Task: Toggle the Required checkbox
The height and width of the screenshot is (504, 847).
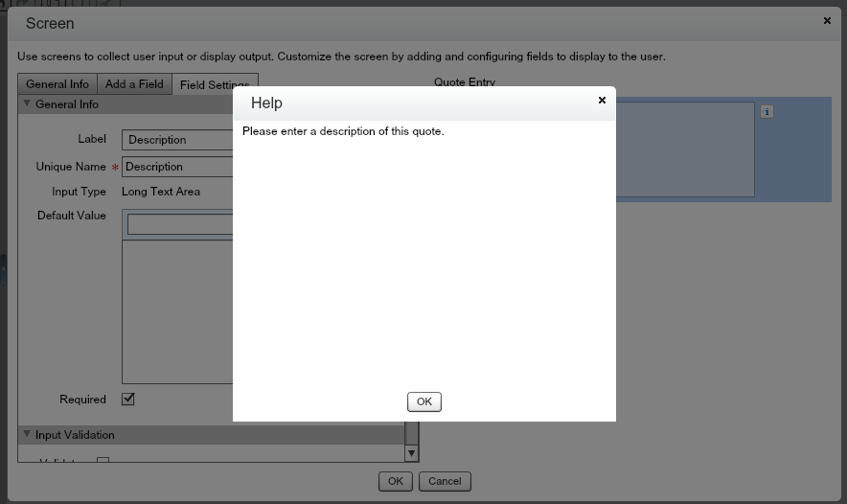Action: [127, 399]
